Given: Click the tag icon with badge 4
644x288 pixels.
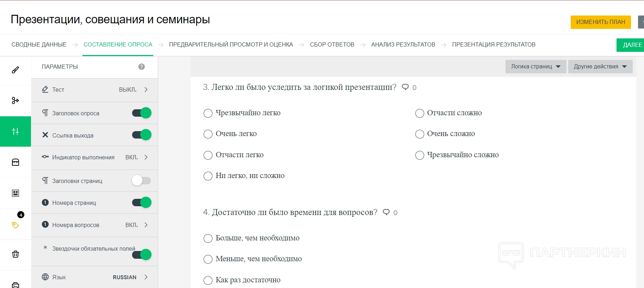Looking at the screenshot, I should pos(16,225).
